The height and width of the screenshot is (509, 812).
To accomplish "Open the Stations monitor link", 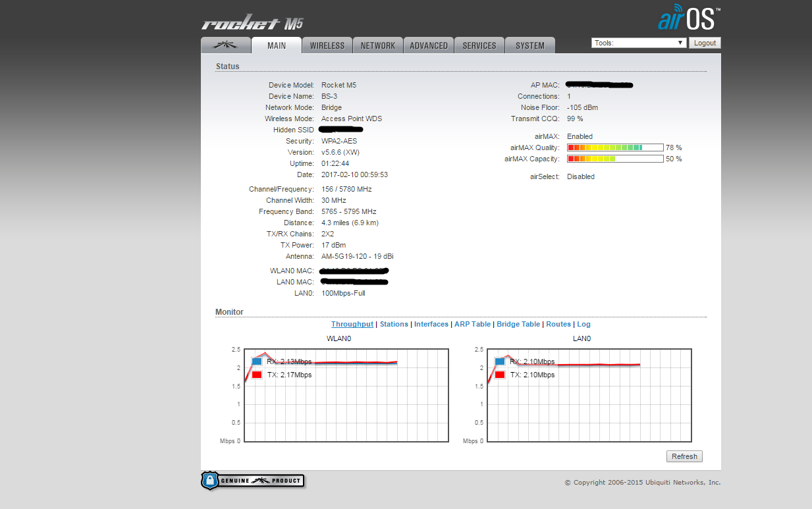I will pyautogui.click(x=394, y=324).
